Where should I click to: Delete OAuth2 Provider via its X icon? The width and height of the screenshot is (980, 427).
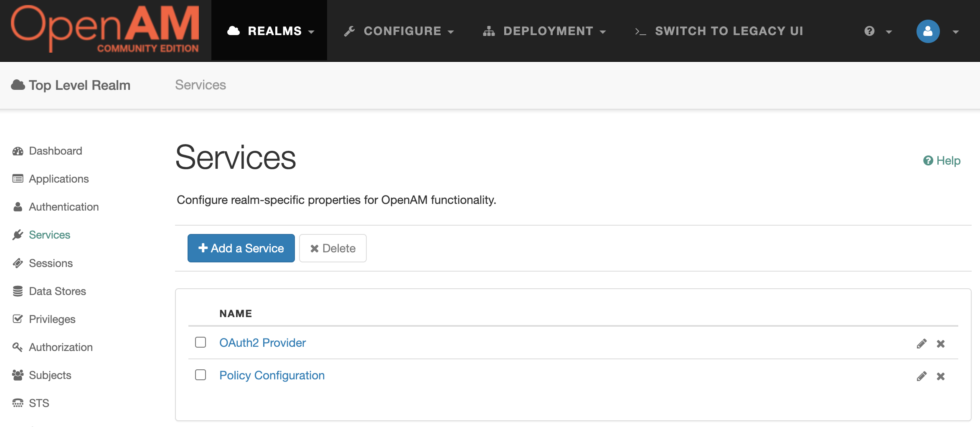click(941, 343)
